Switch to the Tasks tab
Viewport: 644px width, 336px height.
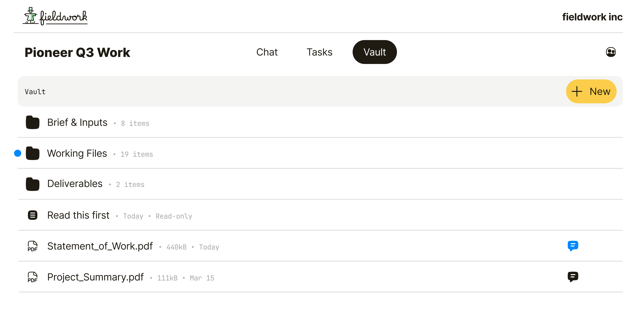point(319,52)
